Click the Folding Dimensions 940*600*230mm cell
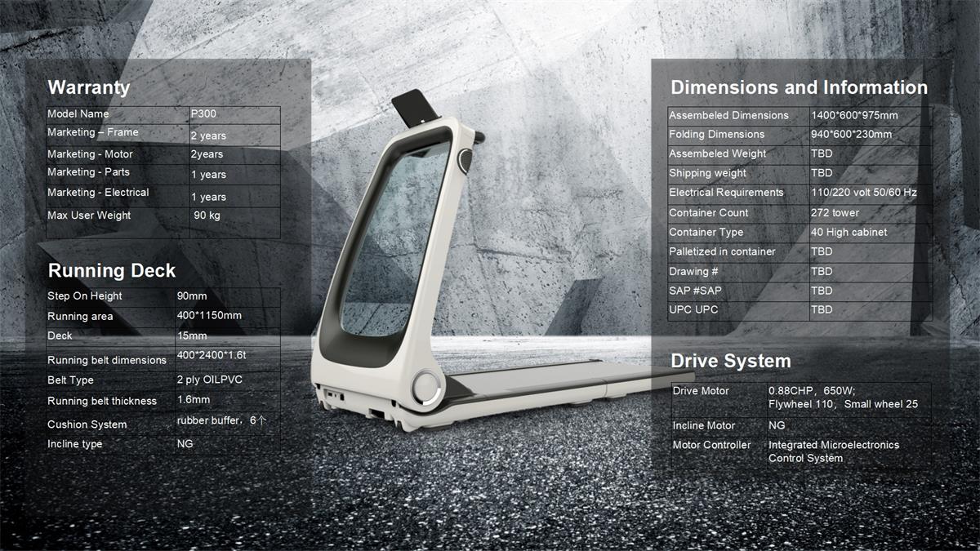This screenshot has height=551, width=980. pos(851,134)
